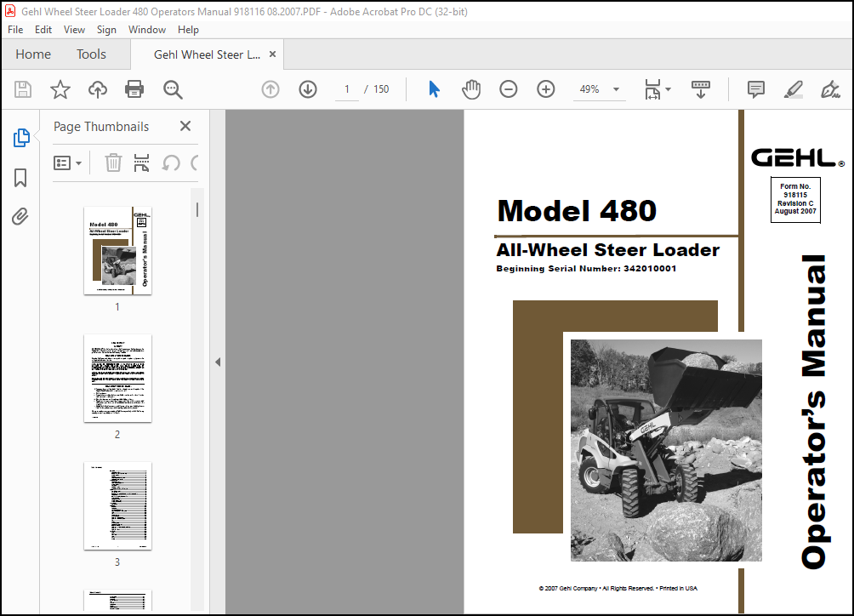This screenshot has height=616, width=854.
Task: Delete selected page with trash icon
Action: coord(113,163)
